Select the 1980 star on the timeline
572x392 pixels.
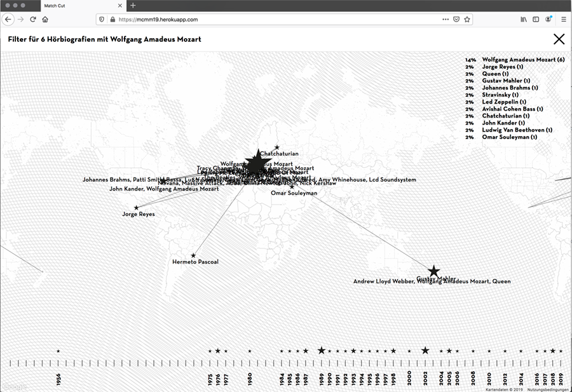(250, 351)
